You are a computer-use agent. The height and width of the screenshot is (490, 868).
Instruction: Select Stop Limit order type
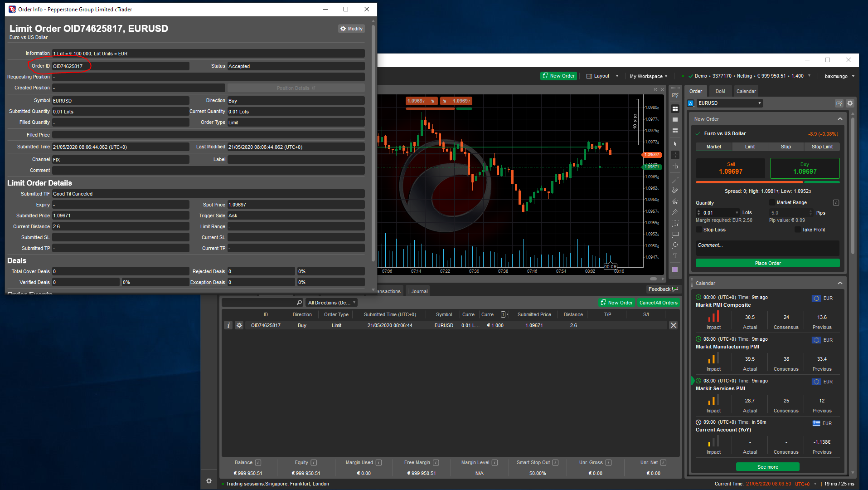[822, 147]
